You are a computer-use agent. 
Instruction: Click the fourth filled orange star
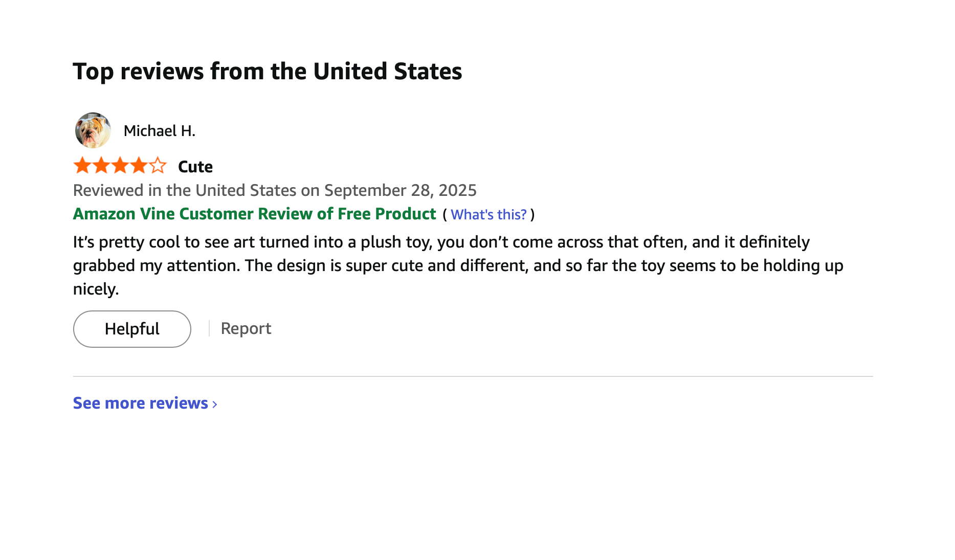pos(139,166)
